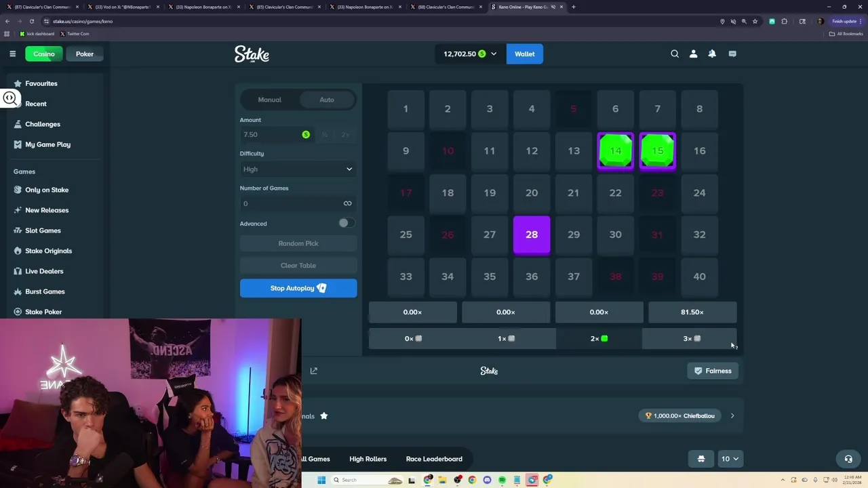
Task: Open Discord from the taskbar
Action: pos(487,480)
